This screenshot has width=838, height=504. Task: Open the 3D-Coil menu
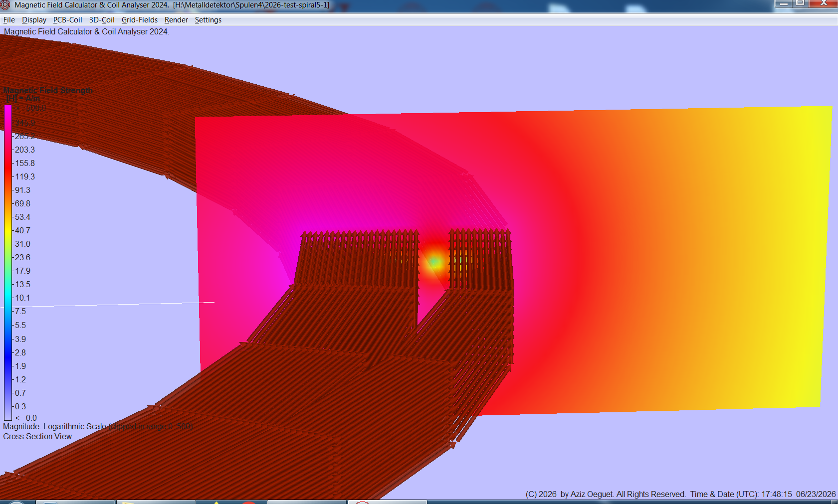[x=102, y=20]
